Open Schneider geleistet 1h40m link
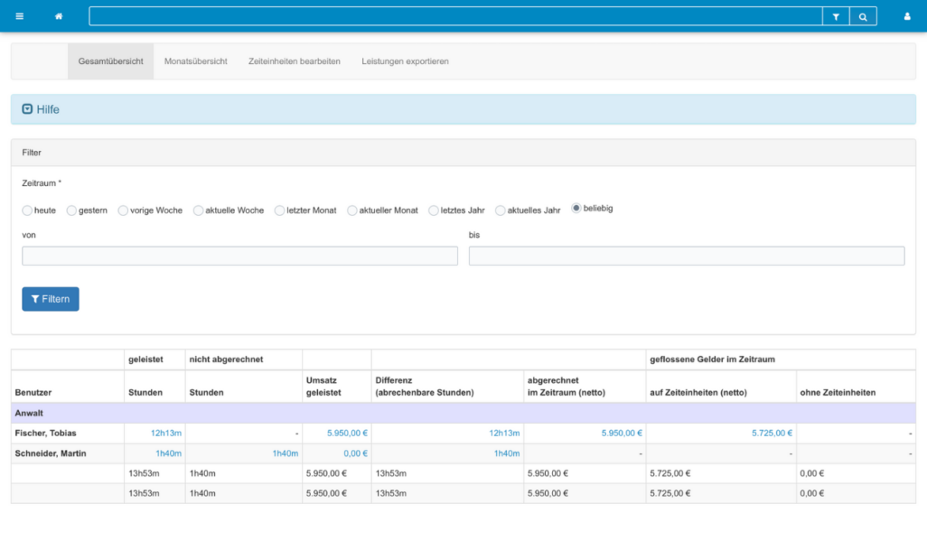This screenshot has height=560, width=927. click(x=168, y=453)
